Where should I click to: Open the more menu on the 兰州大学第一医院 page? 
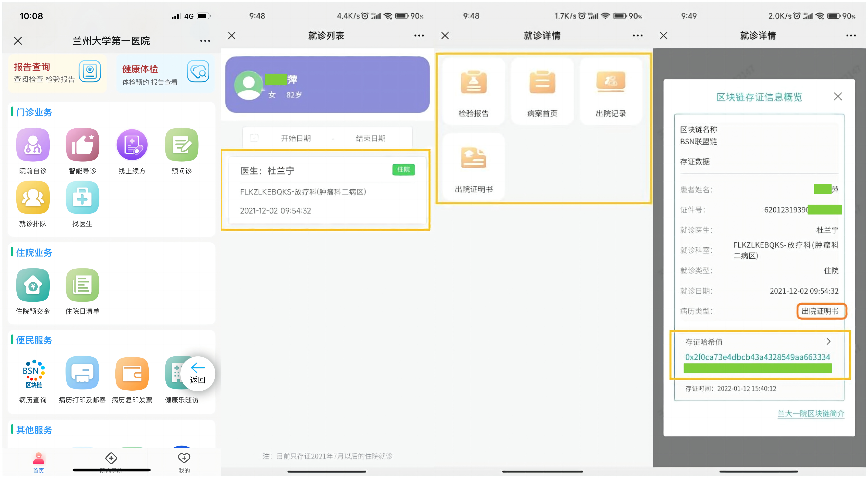[x=205, y=41]
